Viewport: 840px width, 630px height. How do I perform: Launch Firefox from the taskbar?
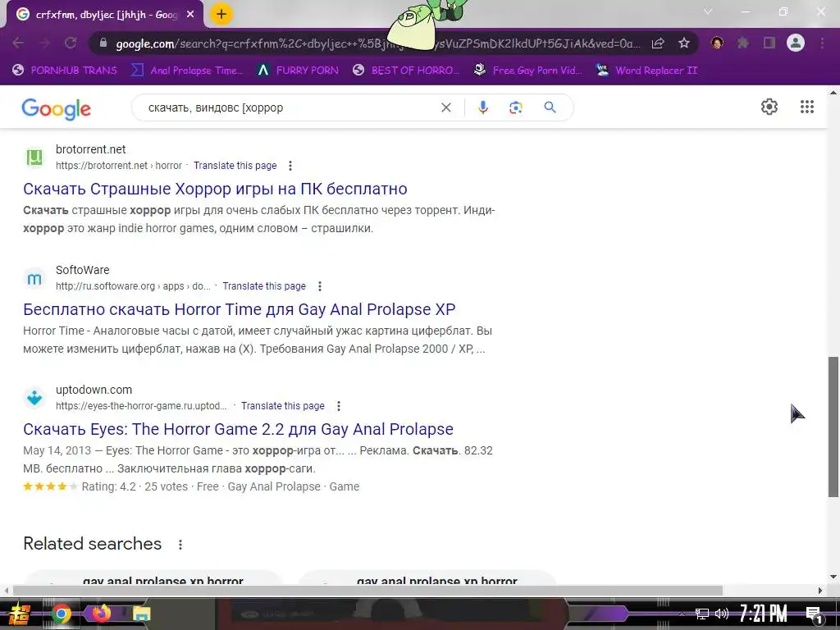pyautogui.click(x=101, y=614)
